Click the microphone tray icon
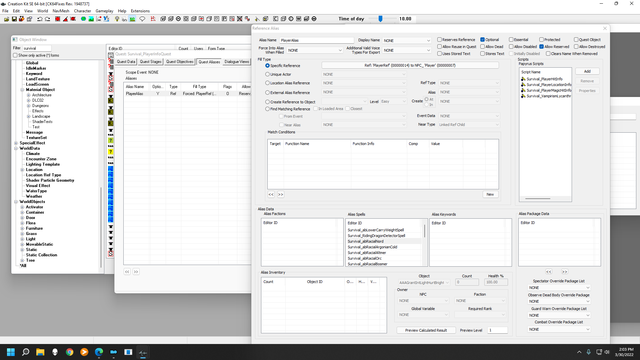This screenshot has height=360, width=640. [x=589, y=352]
